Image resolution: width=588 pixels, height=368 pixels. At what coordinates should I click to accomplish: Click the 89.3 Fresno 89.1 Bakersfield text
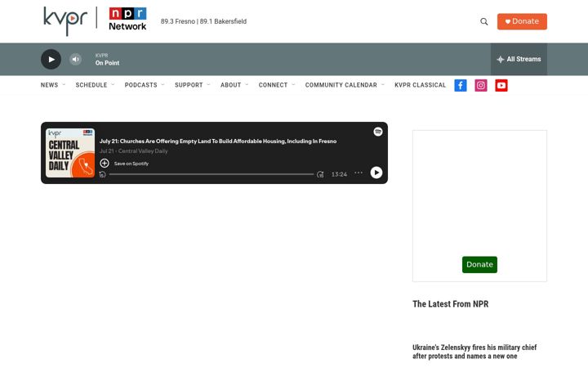coord(203,21)
